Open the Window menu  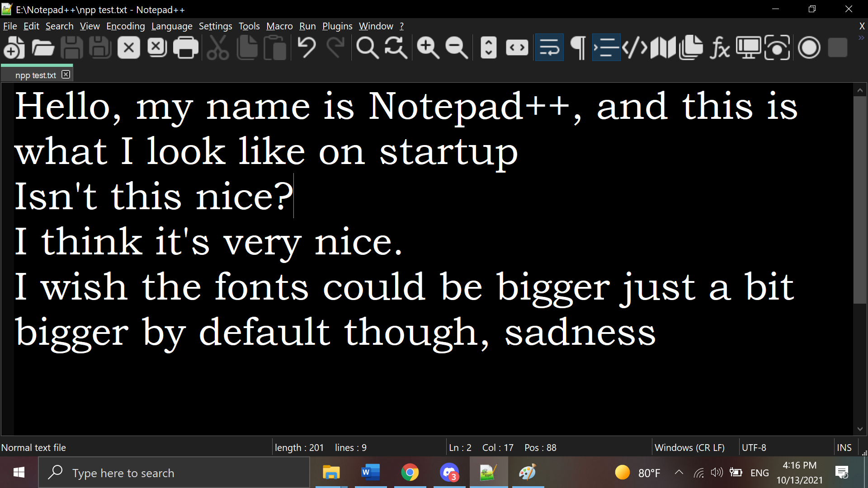tap(376, 26)
